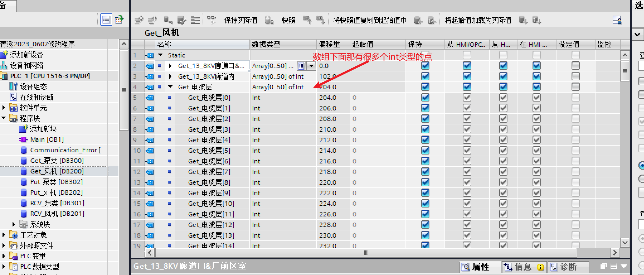
Task: Collapse the Get_电缆层 array
Action: tap(170, 87)
